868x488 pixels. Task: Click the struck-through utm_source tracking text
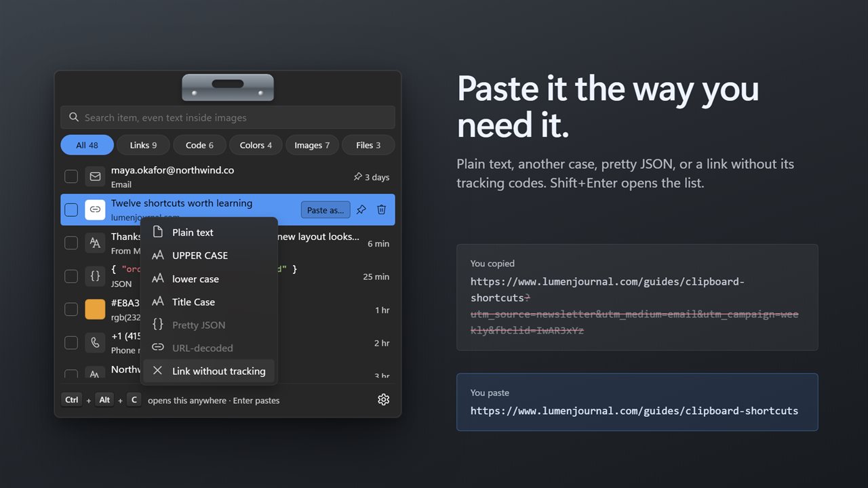point(635,323)
